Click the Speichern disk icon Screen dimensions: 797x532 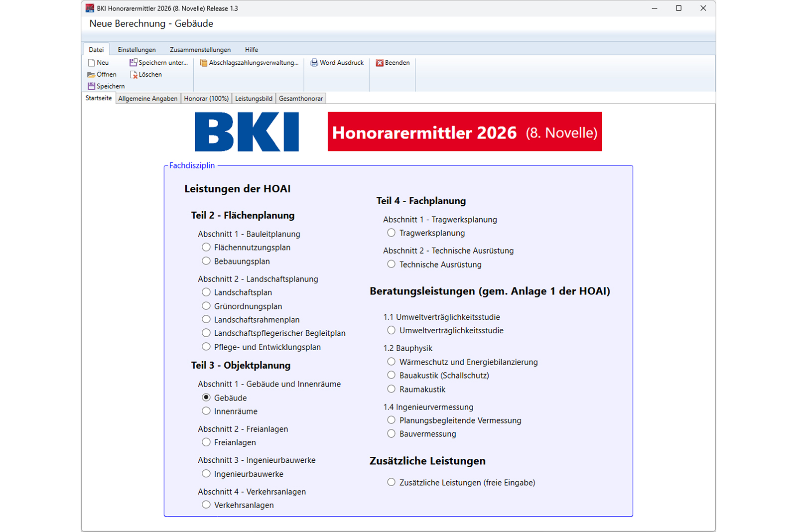click(91, 86)
